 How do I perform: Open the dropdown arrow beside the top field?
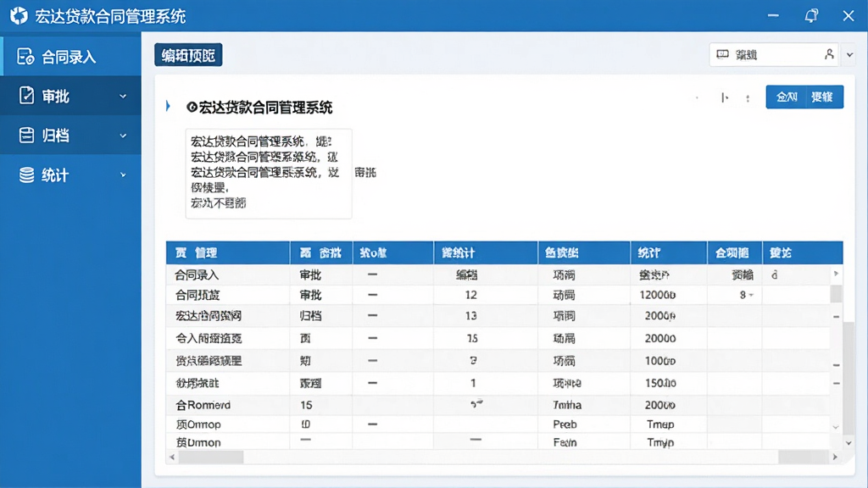coord(849,55)
